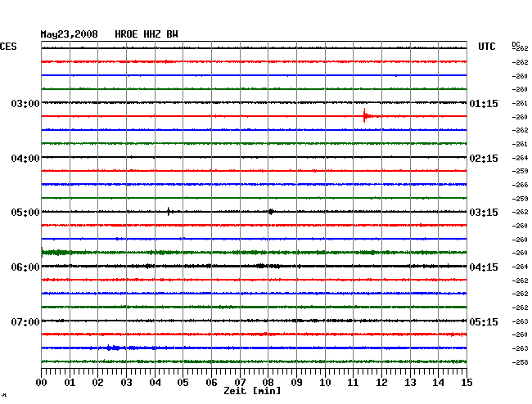Click the 03:15 UTC time label

click(484, 213)
